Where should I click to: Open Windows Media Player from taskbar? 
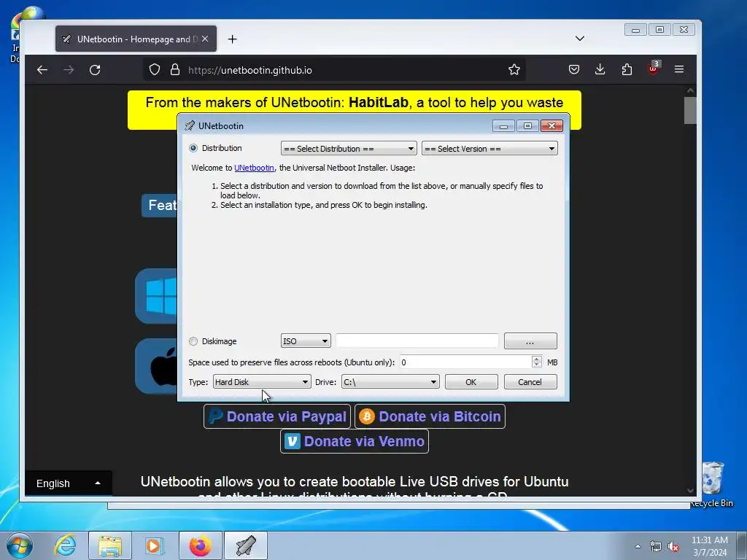click(x=155, y=545)
